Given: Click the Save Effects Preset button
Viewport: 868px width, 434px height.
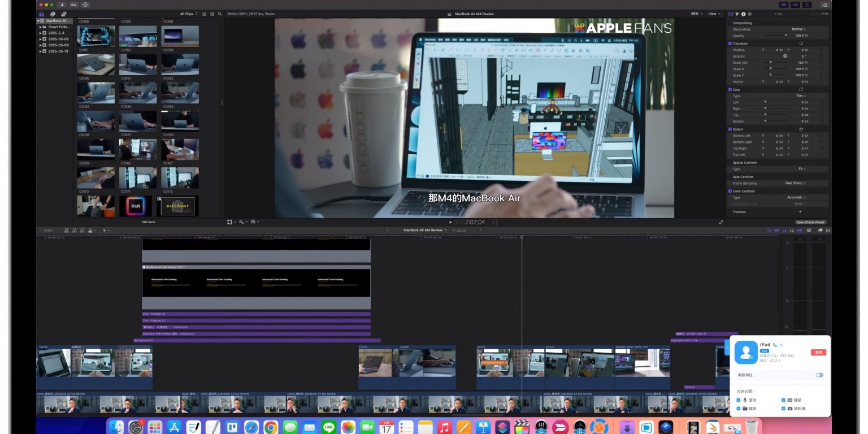Looking at the screenshot, I should coord(811,222).
